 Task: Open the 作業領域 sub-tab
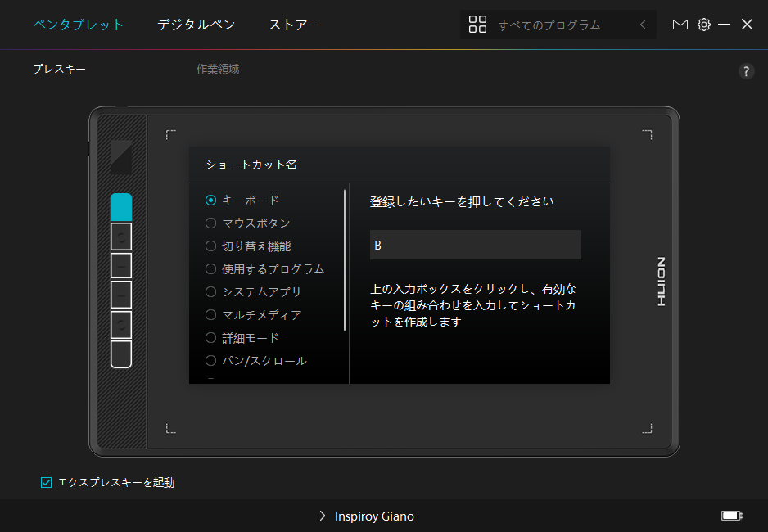pos(218,69)
